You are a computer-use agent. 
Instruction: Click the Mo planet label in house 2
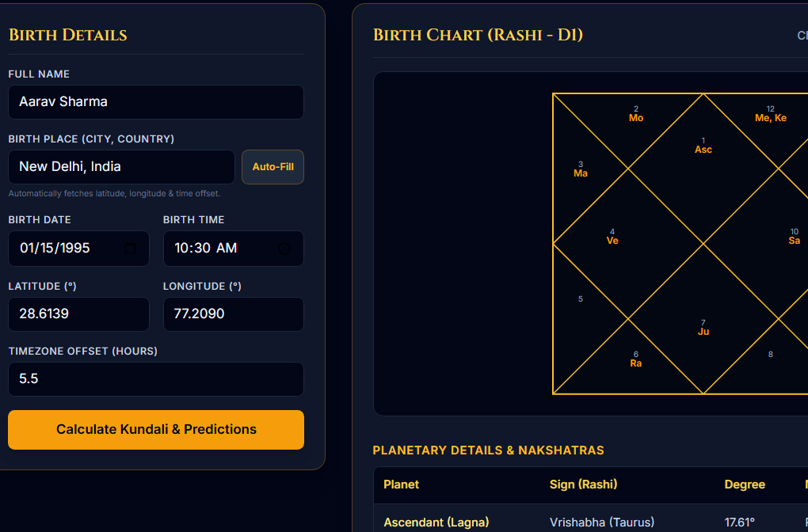click(636, 118)
